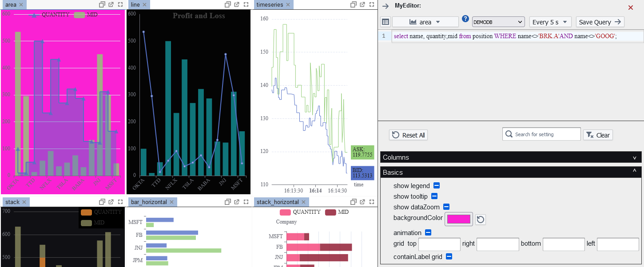Maximize the bar_horizontal panel to fullscreen
The image size is (644, 267).
[x=246, y=202]
